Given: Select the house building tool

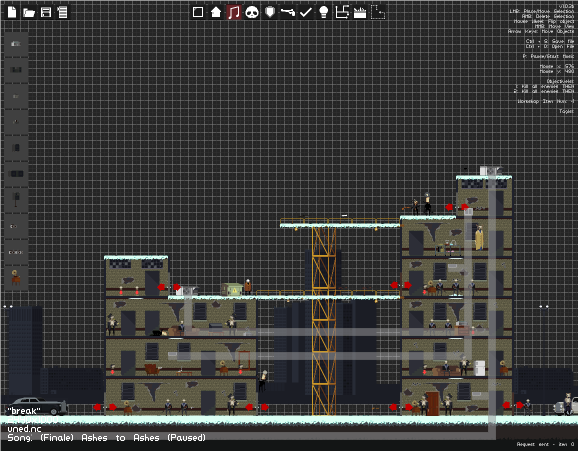Looking at the screenshot, I should 216,12.
